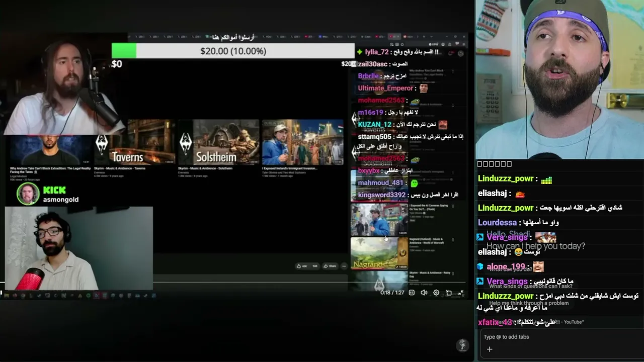Click chat username mahmoud_481
This screenshot has height=362, width=644.
click(381, 183)
